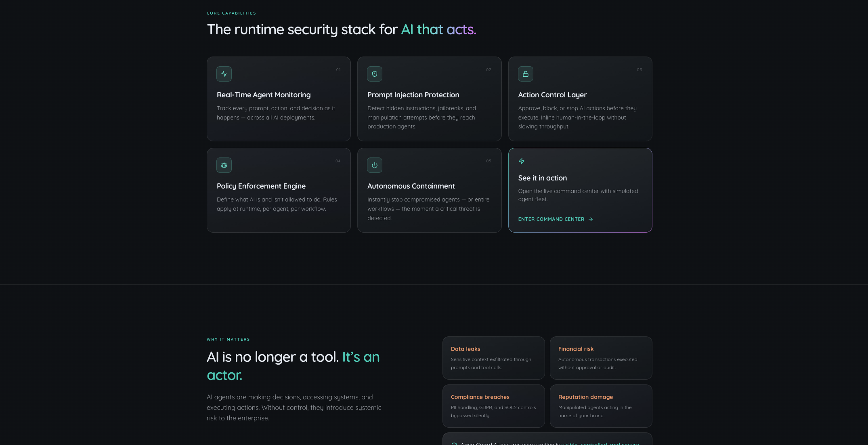Click the shield icon for Prompt Injection Protection
This screenshot has width=868, height=445.
pyautogui.click(x=375, y=74)
